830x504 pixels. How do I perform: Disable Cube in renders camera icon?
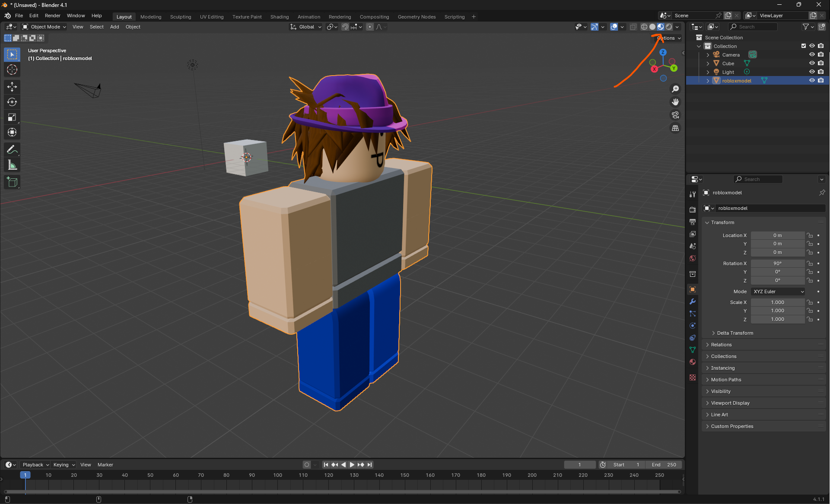(821, 63)
